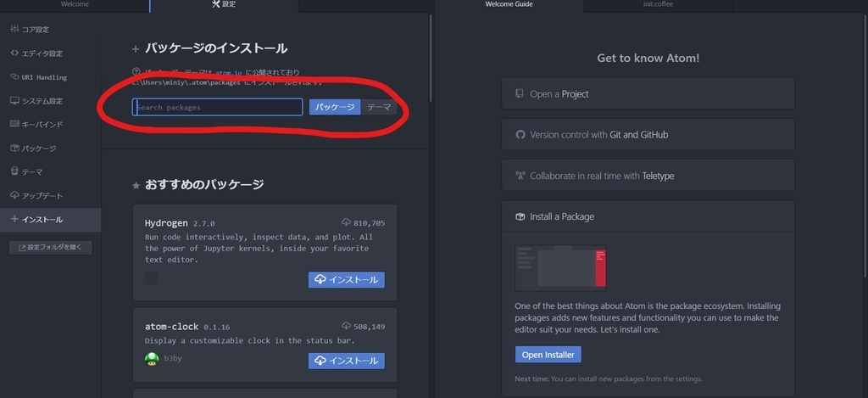Select the パッケージ search toggle

tap(334, 107)
